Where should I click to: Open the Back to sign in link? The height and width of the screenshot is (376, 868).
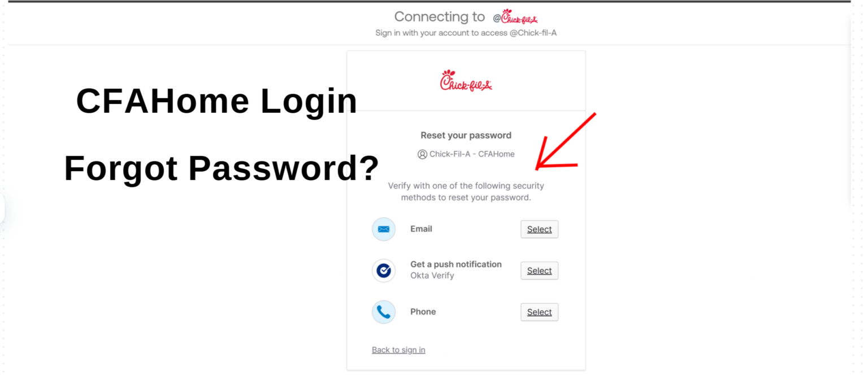click(398, 349)
